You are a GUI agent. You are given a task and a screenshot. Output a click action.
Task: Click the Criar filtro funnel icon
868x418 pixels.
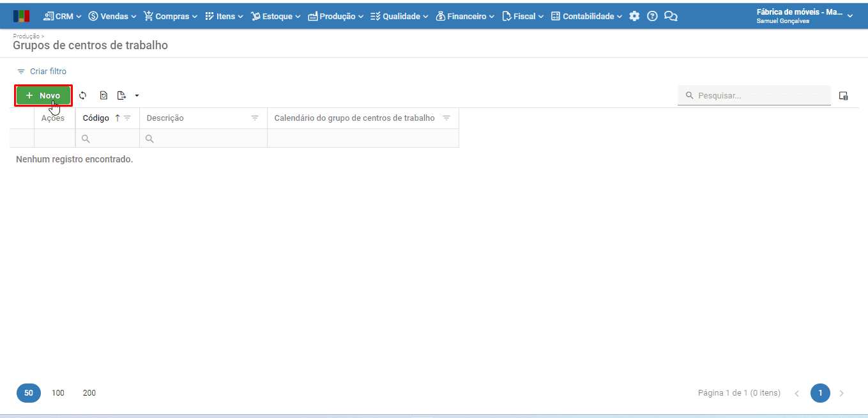pos(21,72)
